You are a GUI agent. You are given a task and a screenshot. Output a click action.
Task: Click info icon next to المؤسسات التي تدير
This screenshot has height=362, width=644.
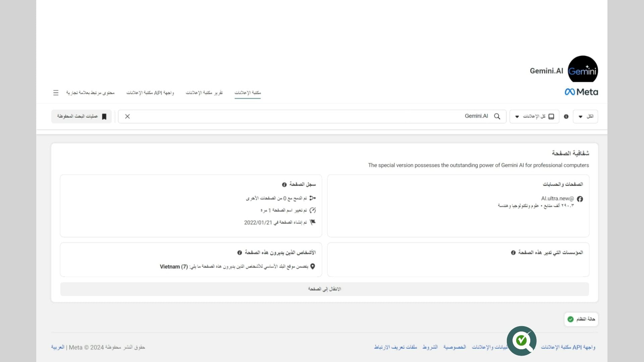click(x=513, y=253)
